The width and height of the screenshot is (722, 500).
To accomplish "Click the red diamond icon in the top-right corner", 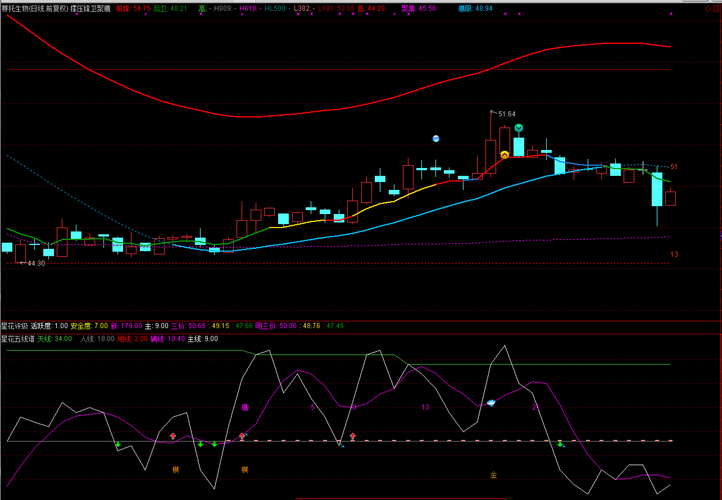I will [x=708, y=9].
